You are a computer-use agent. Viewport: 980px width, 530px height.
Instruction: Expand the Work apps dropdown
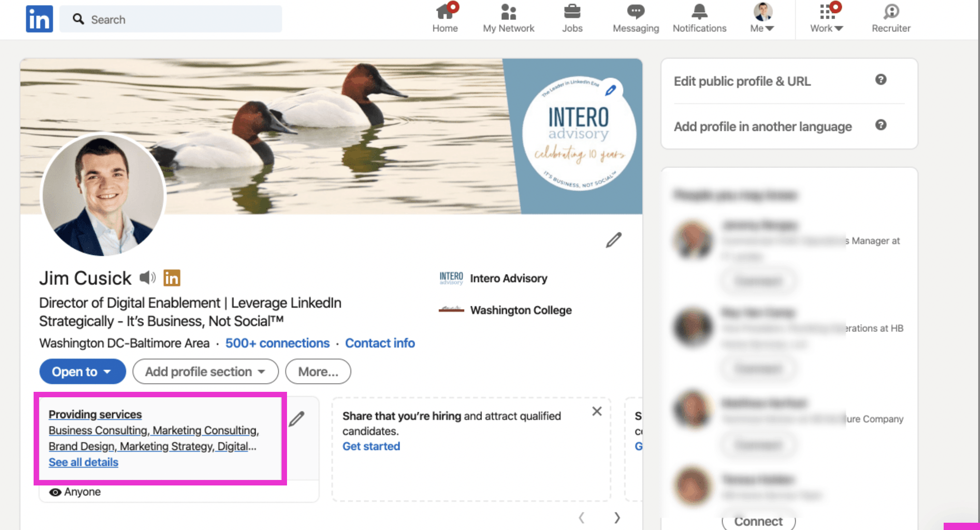827,18
